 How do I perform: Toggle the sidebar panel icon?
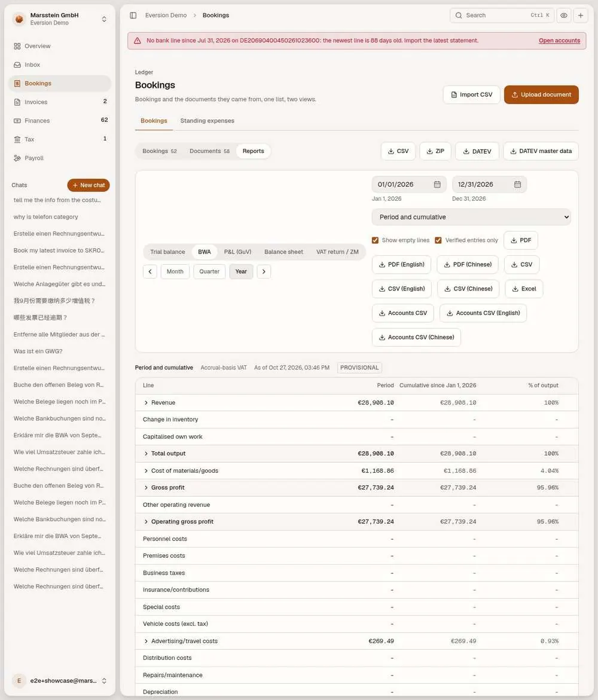[133, 15]
